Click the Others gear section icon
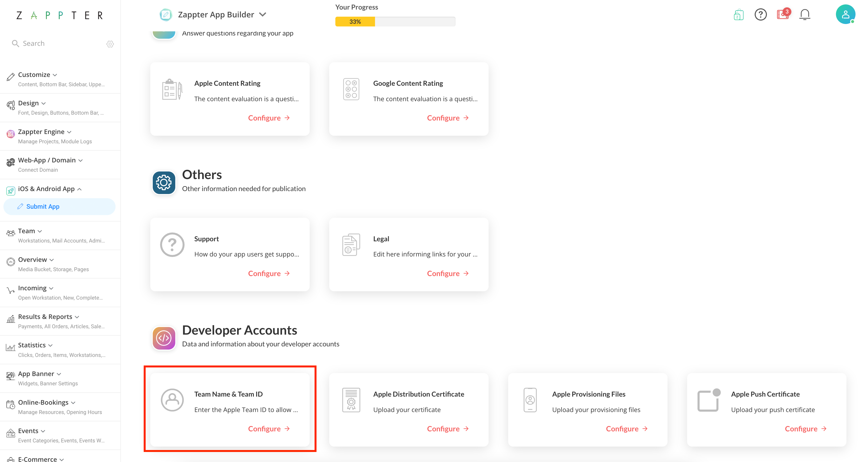This screenshot has width=868, height=462. coord(164,182)
